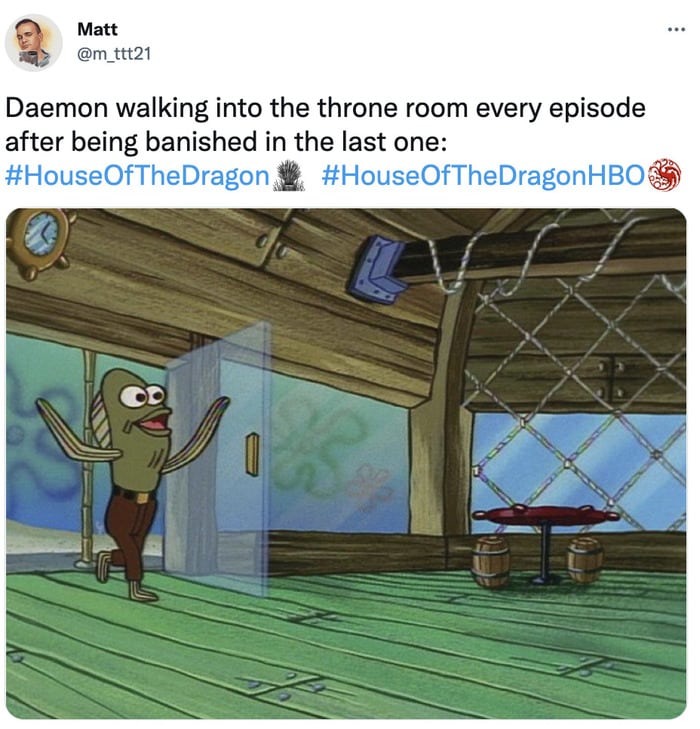Open the #HouseOfTheDragon hashtag
700x729 pixels.
(x=137, y=177)
